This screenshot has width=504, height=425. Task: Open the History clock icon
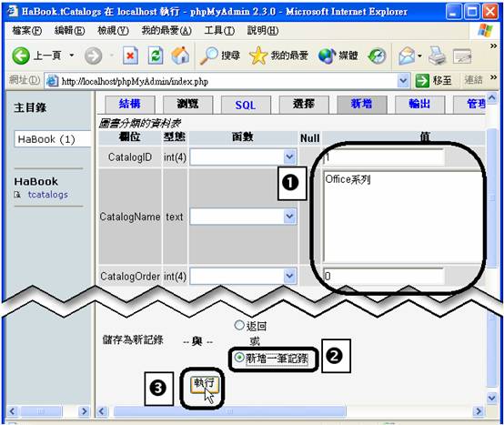[377, 56]
